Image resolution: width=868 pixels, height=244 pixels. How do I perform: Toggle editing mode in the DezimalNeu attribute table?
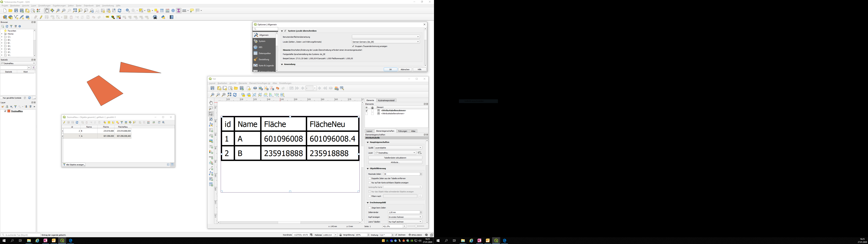coord(64,122)
